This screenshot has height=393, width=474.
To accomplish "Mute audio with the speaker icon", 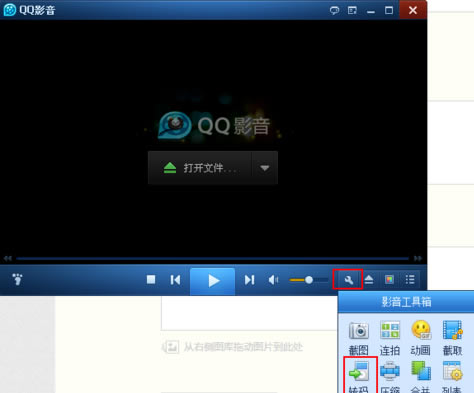I will pos(273,280).
